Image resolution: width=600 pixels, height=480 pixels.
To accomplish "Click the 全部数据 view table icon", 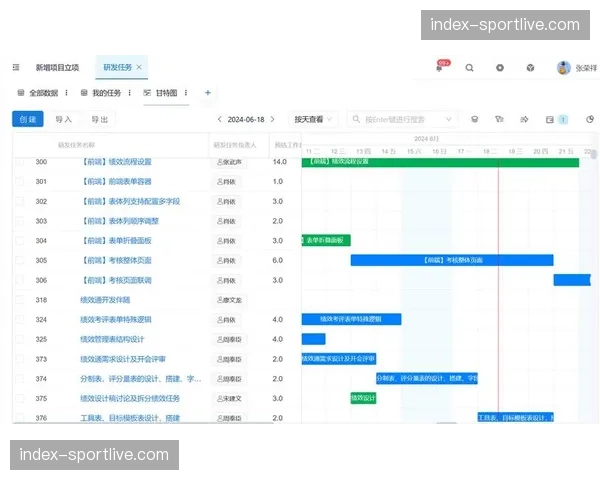I will coord(21,93).
